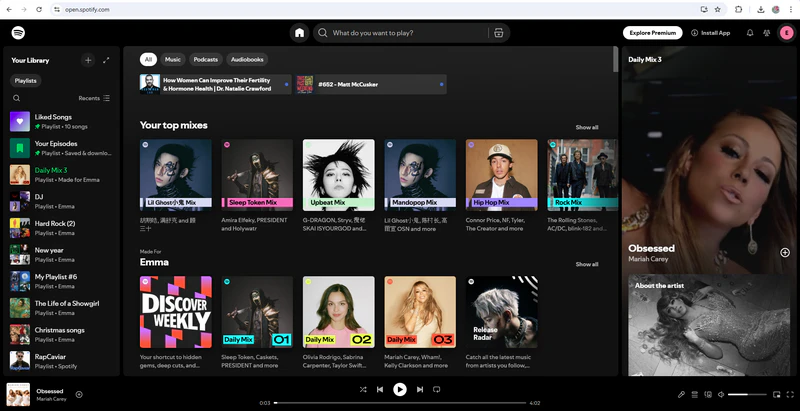Open RapCaviar playlist
The image size is (800, 411).
[62, 361]
